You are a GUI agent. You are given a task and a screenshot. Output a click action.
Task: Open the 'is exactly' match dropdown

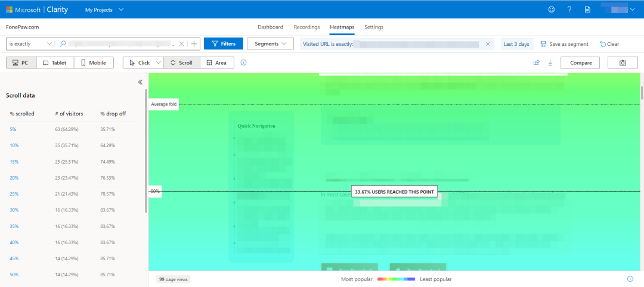(30, 44)
